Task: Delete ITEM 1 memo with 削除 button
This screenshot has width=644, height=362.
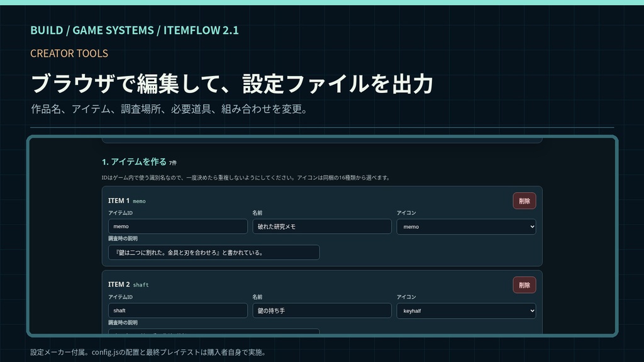Action: pyautogui.click(x=524, y=201)
